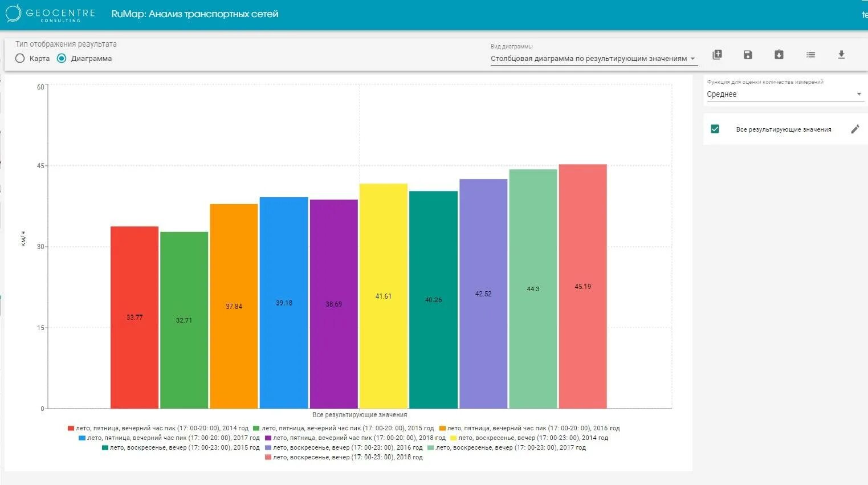The height and width of the screenshot is (485, 868).
Task: Click the yellow bar labeled 41.61
Action: (384, 296)
